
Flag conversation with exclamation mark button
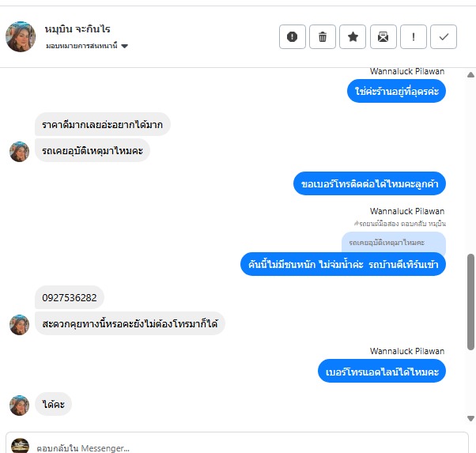click(414, 36)
